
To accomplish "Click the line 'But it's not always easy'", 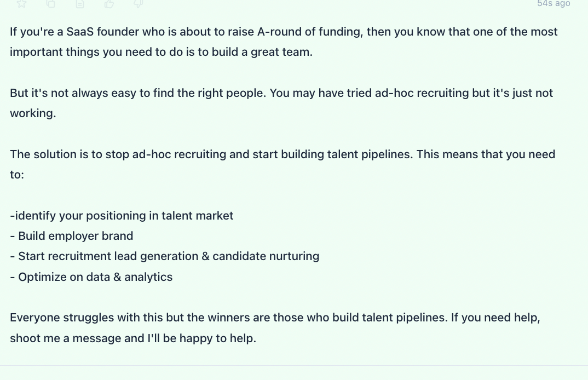I will point(281,93).
